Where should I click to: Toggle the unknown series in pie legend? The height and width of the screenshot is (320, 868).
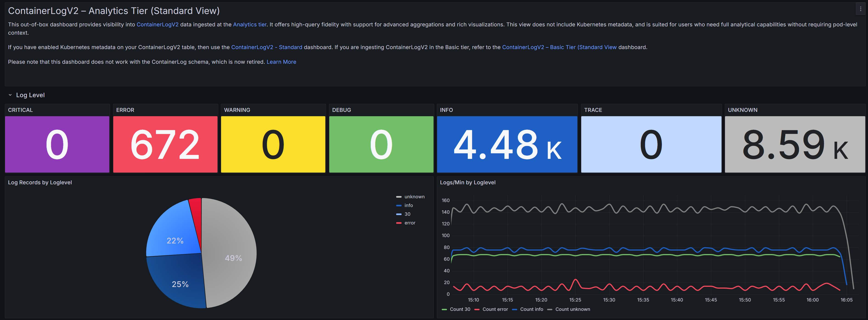coord(414,197)
